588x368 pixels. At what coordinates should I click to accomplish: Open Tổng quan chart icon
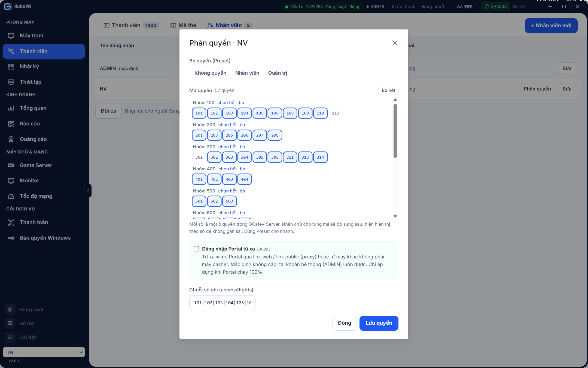(x=11, y=108)
